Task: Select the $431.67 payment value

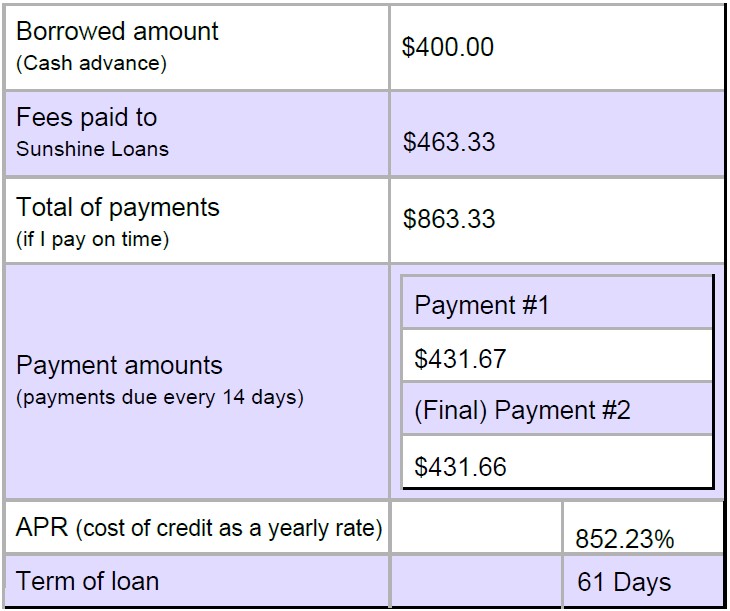Action: [x=460, y=359]
